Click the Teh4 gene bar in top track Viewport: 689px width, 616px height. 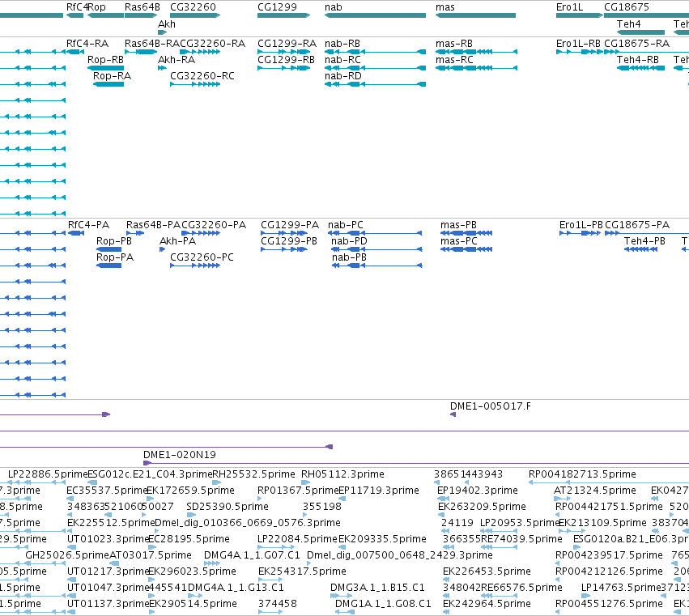point(640,32)
